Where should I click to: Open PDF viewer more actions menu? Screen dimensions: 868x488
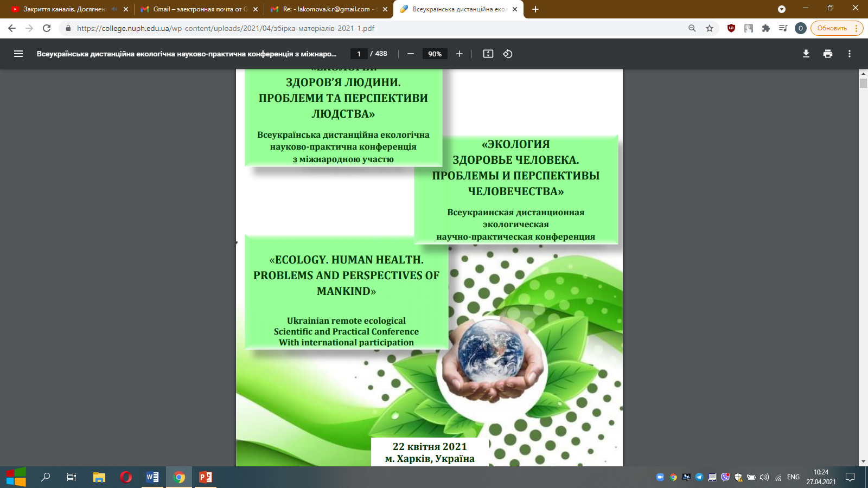point(850,54)
